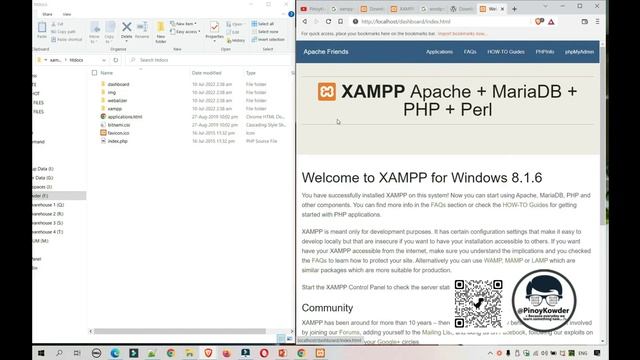The width and height of the screenshot is (640, 360).
Task: Toggle the select-all checkbox beside Name
Action: point(94,73)
